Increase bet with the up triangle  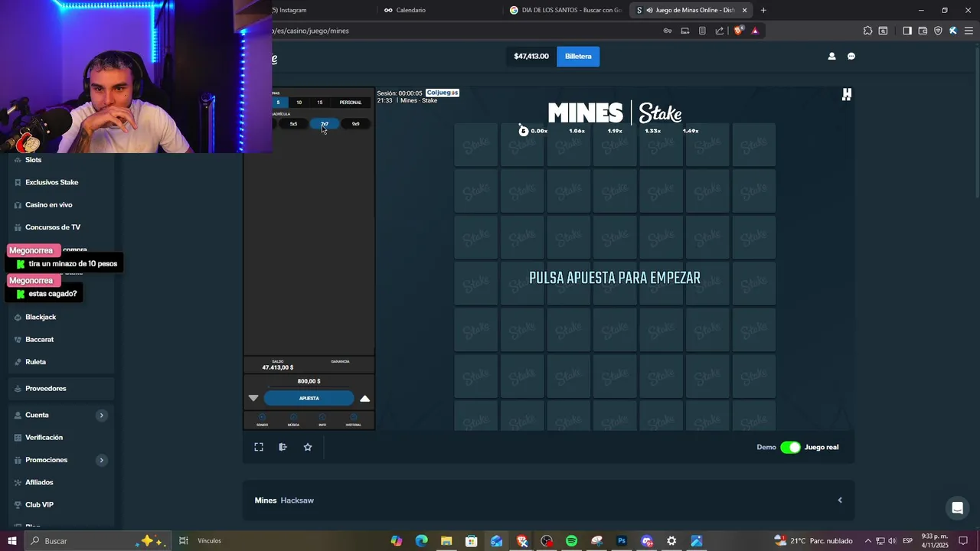tap(364, 398)
